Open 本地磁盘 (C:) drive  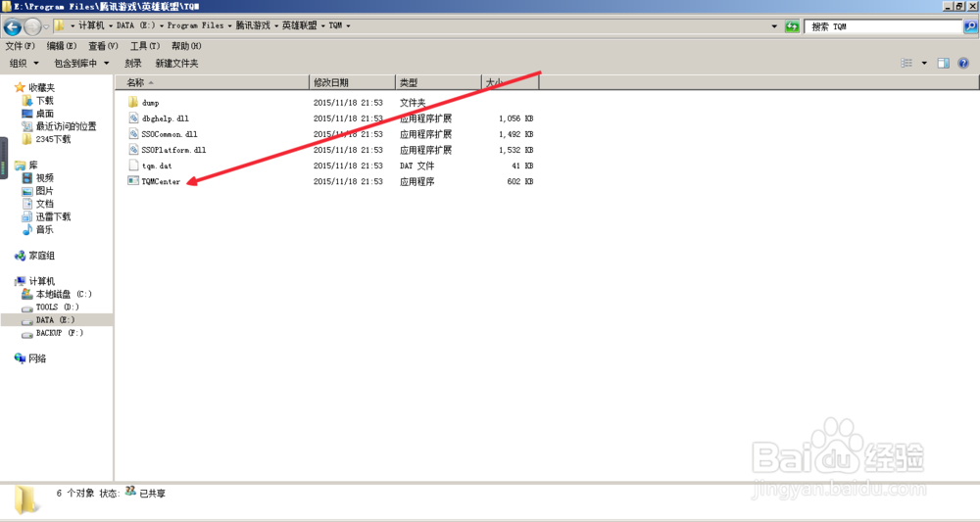(x=64, y=294)
